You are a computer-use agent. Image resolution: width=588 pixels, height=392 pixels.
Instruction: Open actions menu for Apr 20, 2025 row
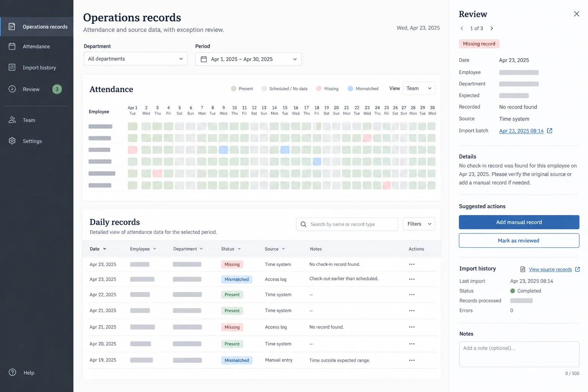pos(412,344)
